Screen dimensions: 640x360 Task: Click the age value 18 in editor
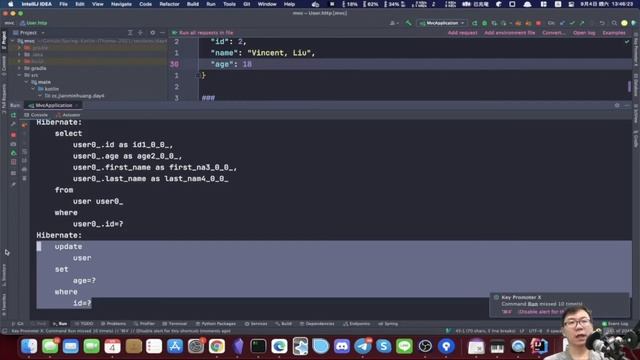[247, 64]
